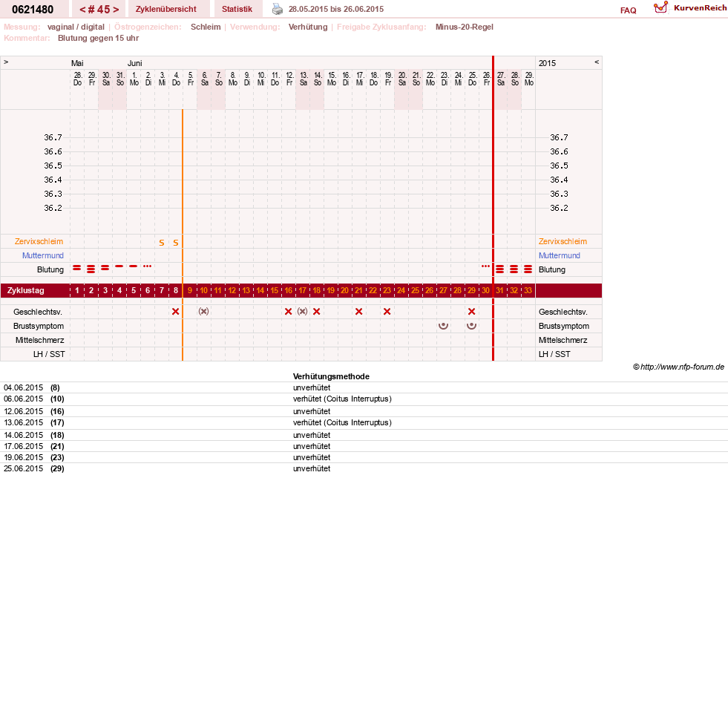Click the printer icon
Image resolution: width=728 pixels, height=717 pixels.
(278, 9)
